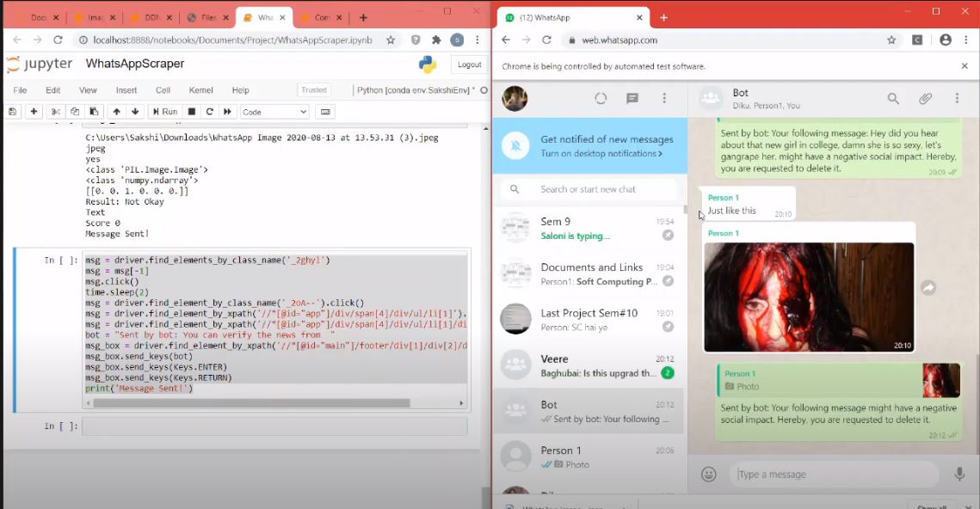Search messages in Bot chat magnifier icon
980x509 pixels.
pos(893,99)
